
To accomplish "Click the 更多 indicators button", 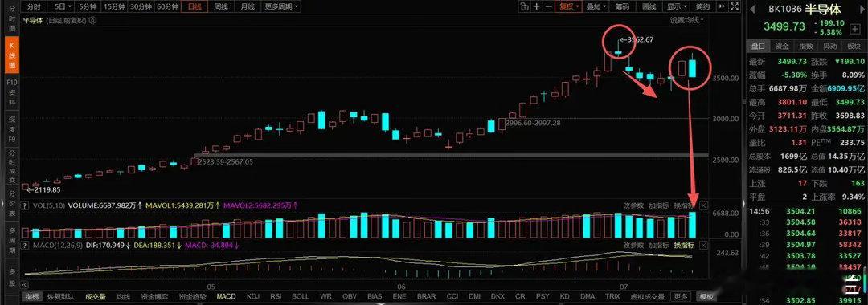I will click(x=682, y=297).
